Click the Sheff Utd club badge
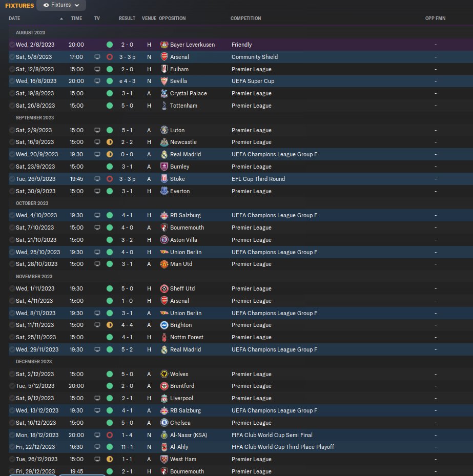 (164, 288)
